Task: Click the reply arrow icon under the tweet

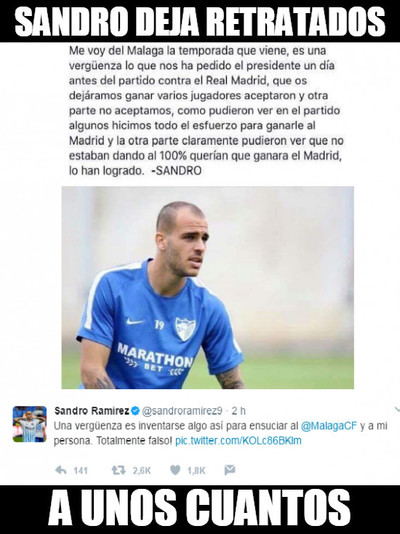Action: (61, 470)
